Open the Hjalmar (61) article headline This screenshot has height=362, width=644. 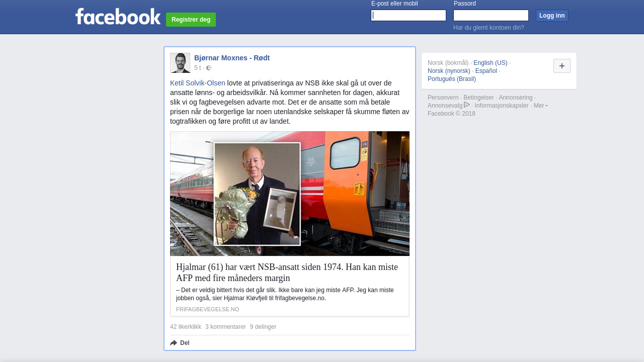pos(287,273)
